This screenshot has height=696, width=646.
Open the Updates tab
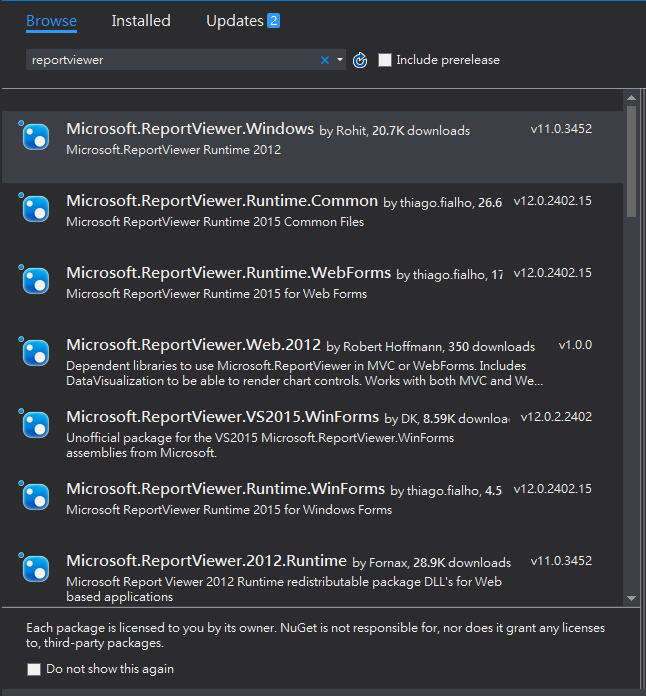pyautogui.click(x=235, y=21)
